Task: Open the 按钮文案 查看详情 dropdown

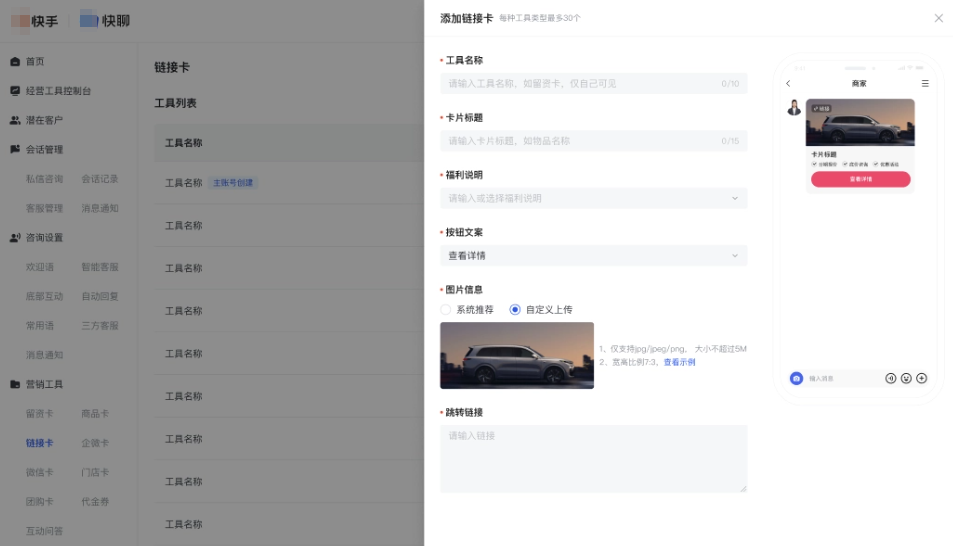Action: click(594, 255)
